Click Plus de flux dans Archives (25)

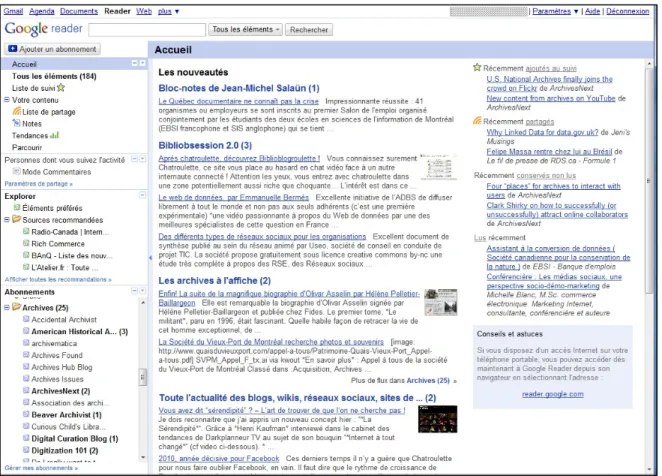(x=404, y=381)
